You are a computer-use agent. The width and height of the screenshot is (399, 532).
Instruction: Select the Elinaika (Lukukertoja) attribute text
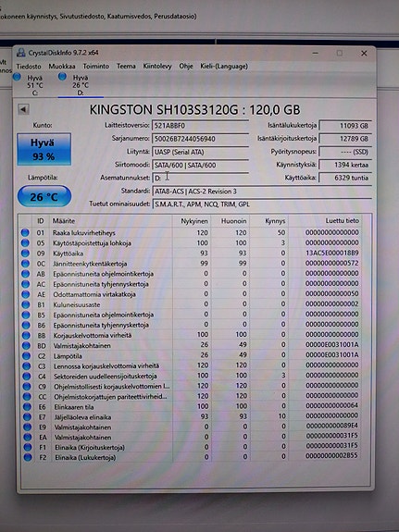85,458
